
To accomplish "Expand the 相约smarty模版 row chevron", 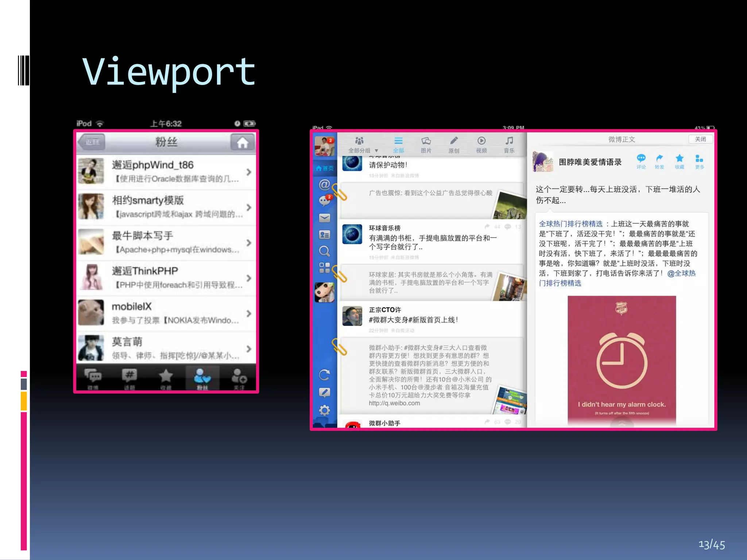I will pos(249,207).
